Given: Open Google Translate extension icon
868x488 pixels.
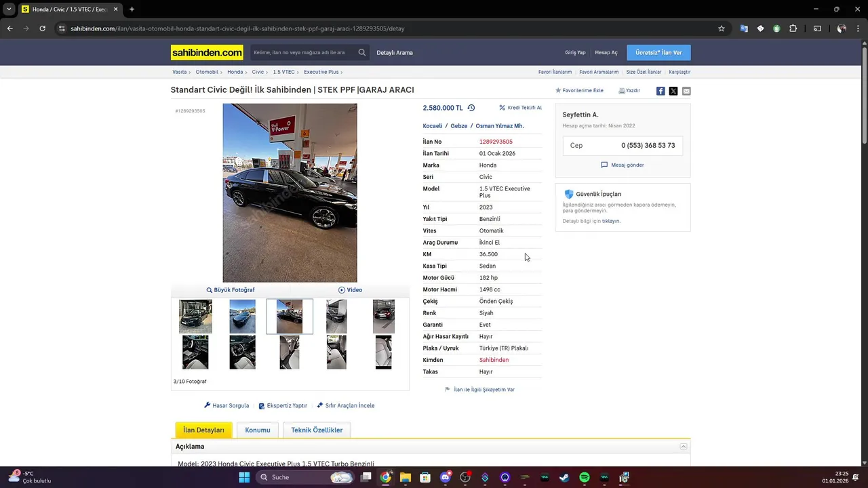Looking at the screenshot, I should pyautogui.click(x=744, y=28).
